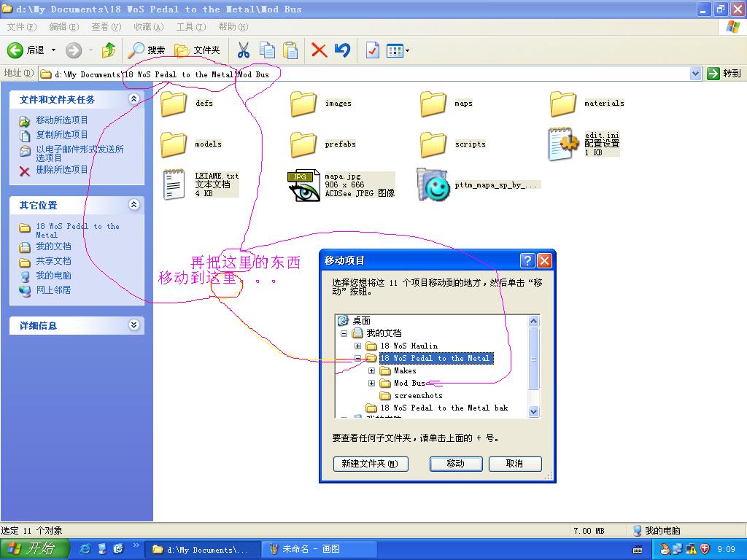Open the Views dropdown button
The height and width of the screenshot is (560, 747).
point(398,50)
